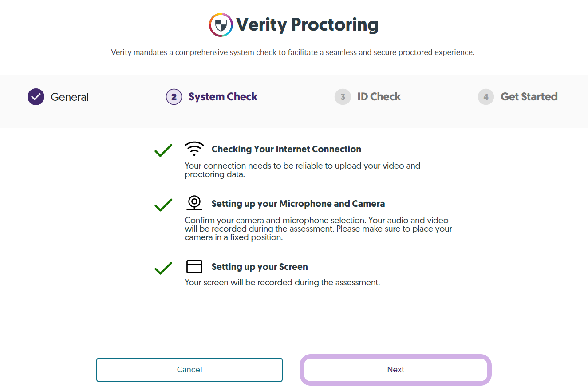Click the webcam icon for camera setup
Screen dimensions: 588x387
[x=194, y=203]
